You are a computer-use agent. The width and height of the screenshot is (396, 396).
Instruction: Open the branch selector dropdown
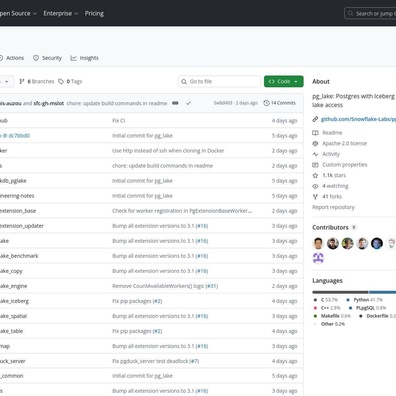(x=6, y=81)
